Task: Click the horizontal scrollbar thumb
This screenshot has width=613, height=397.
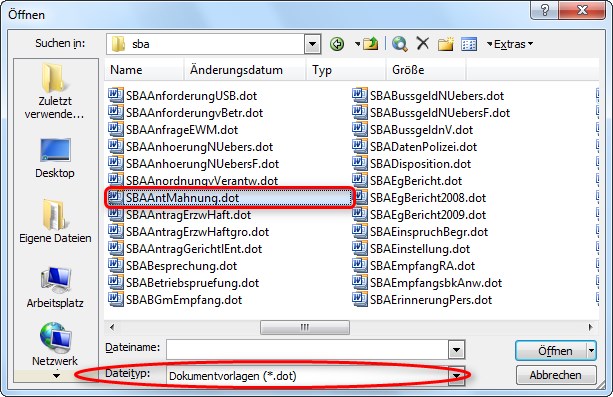Action: point(305,327)
